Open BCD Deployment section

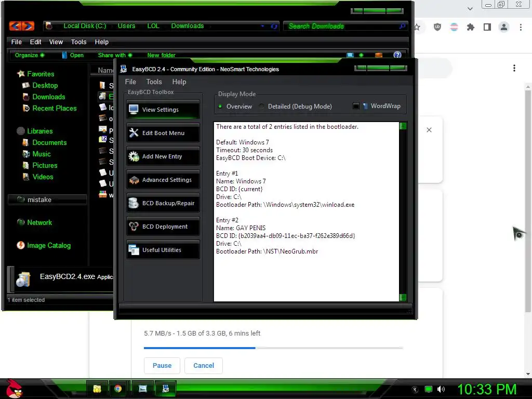tap(163, 227)
